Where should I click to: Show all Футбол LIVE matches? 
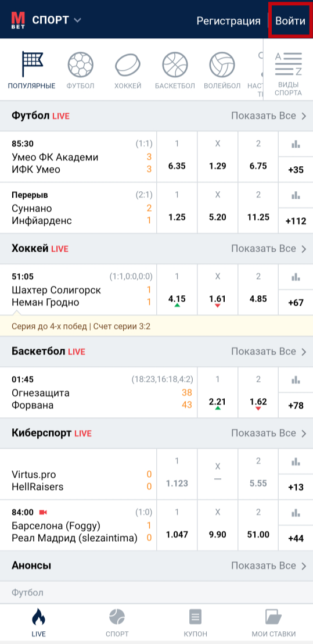coord(269,116)
